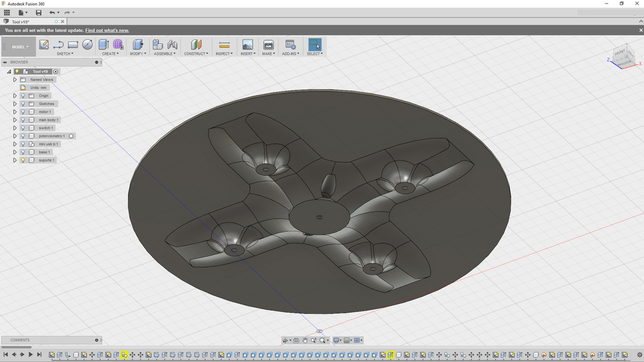Click the Insert image icon
This screenshot has width=644, height=362.
pyautogui.click(x=248, y=45)
